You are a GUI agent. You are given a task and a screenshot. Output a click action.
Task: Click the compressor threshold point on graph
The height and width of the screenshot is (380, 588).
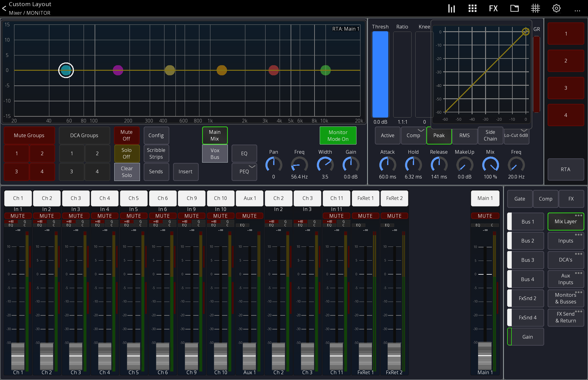tap(526, 32)
